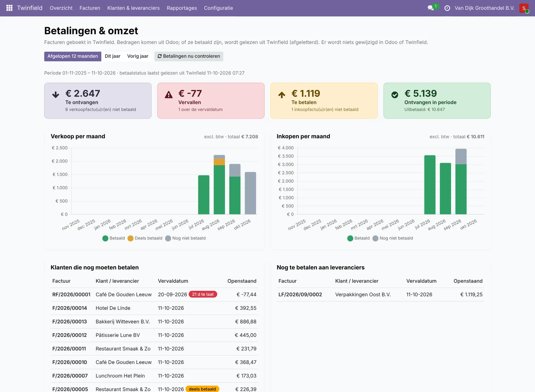Select the Afgelopen 12 maanden period

(x=73, y=56)
